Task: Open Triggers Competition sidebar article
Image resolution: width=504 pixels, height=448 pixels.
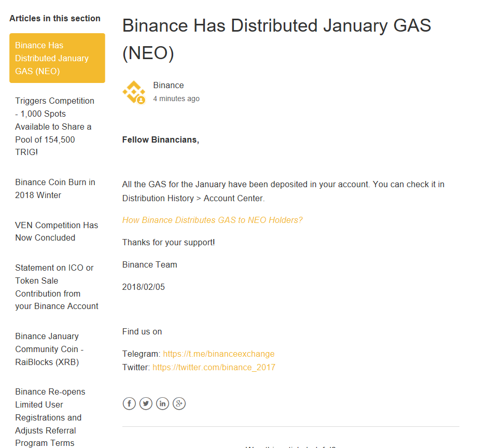Action: click(54, 127)
